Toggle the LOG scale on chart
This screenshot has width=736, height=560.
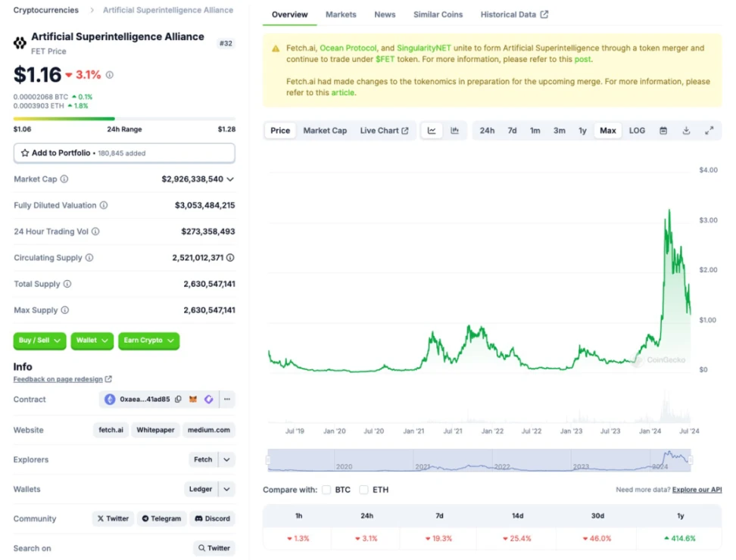tap(637, 131)
